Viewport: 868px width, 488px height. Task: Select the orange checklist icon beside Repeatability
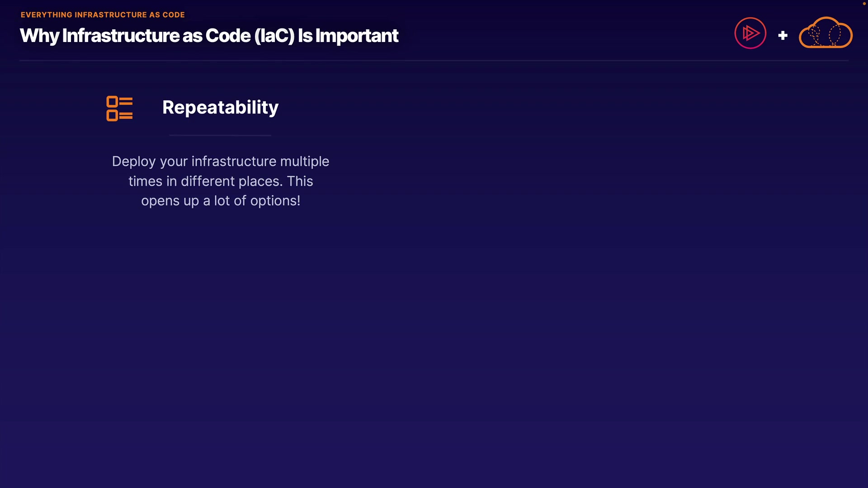[x=119, y=108]
